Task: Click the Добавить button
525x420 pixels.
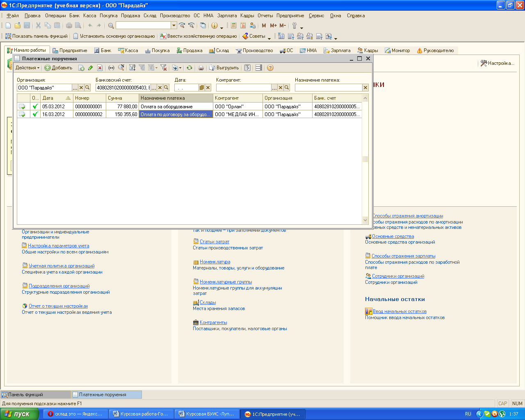Action: pyautogui.click(x=58, y=68)
